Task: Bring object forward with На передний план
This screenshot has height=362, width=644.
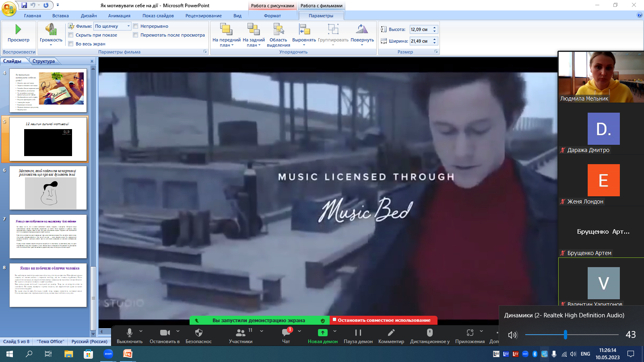Action: click(x=227, y=35)
